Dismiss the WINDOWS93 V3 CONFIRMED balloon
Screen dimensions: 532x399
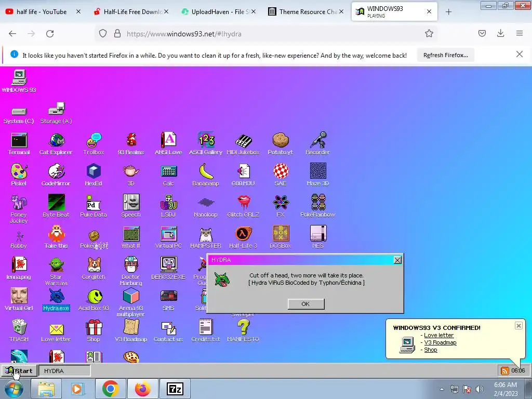[x=518, y=326]
